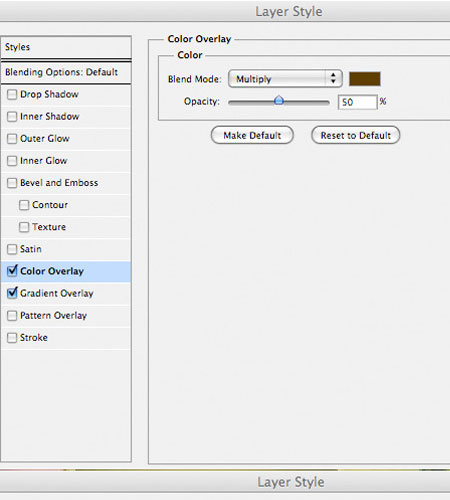Open the Blend Mode Multiply dropdown
The image size is (450, 500).
point(285,79)
